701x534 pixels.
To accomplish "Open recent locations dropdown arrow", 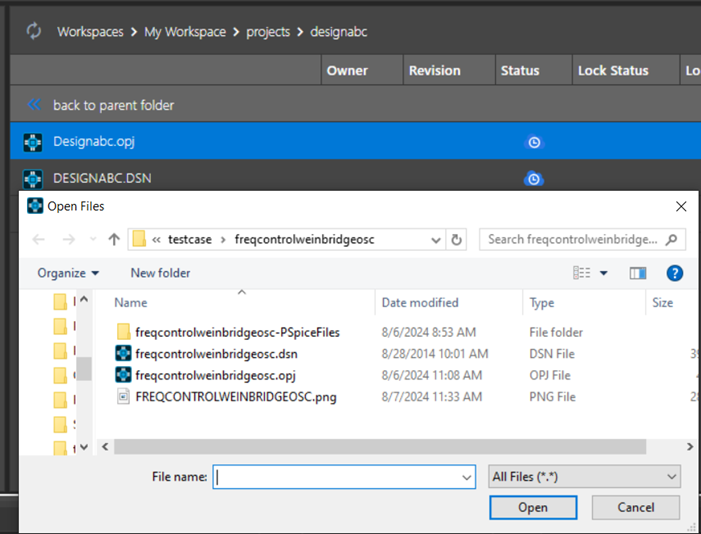I will tap(93, 240).
